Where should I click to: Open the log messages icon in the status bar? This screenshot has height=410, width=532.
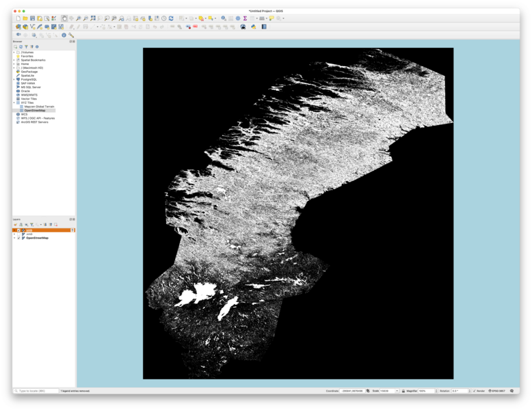tap(511, 391)
